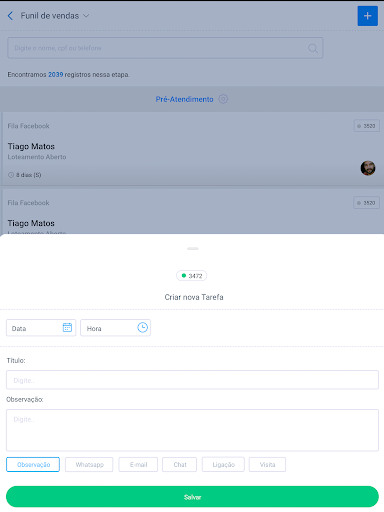
Task: Tap Tiago Matos user avatar photo
Action: tap(368, 168)
